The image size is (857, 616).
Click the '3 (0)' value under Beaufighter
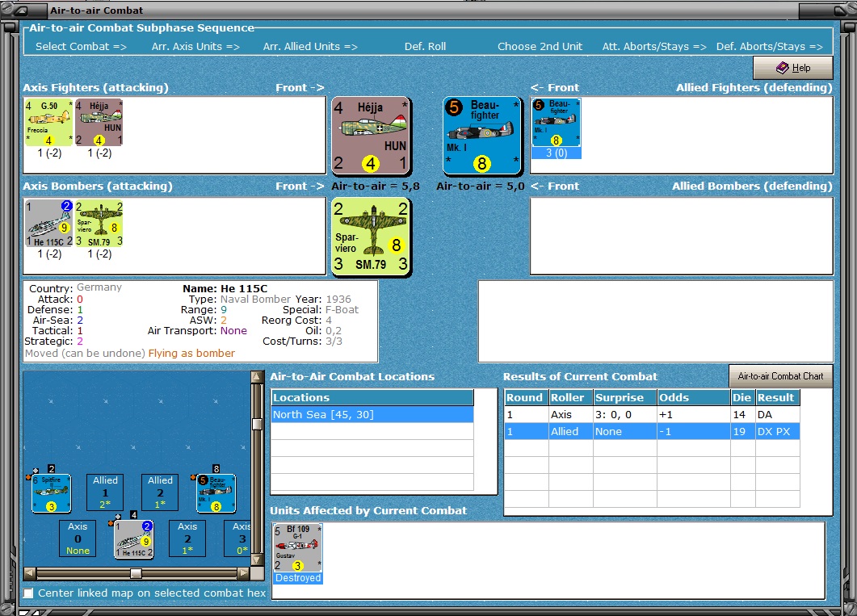[557, 153]
